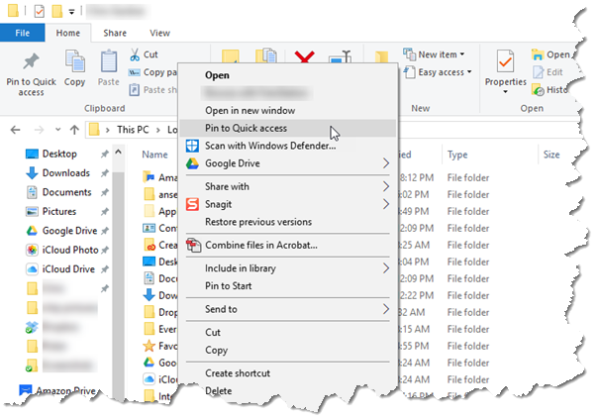Click the red X Delete icon in the ribbon
The image size is (600, 420).
click(x=305, y=57)
